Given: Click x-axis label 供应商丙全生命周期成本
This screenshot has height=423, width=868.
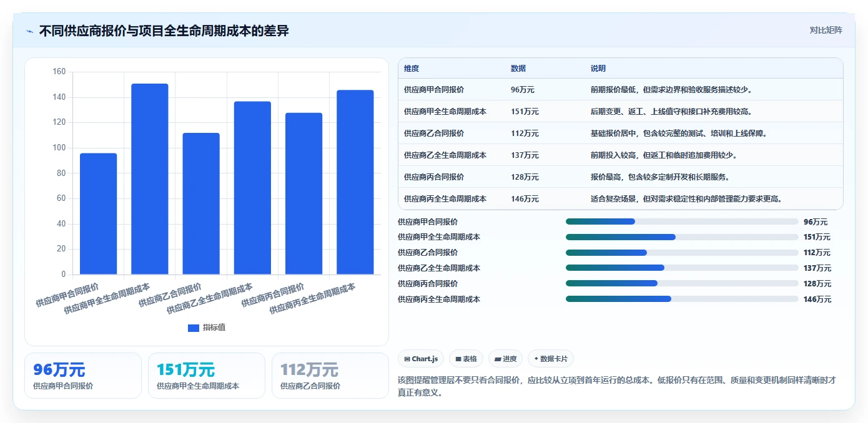Looking at the screenshot, I should (312, 298).
